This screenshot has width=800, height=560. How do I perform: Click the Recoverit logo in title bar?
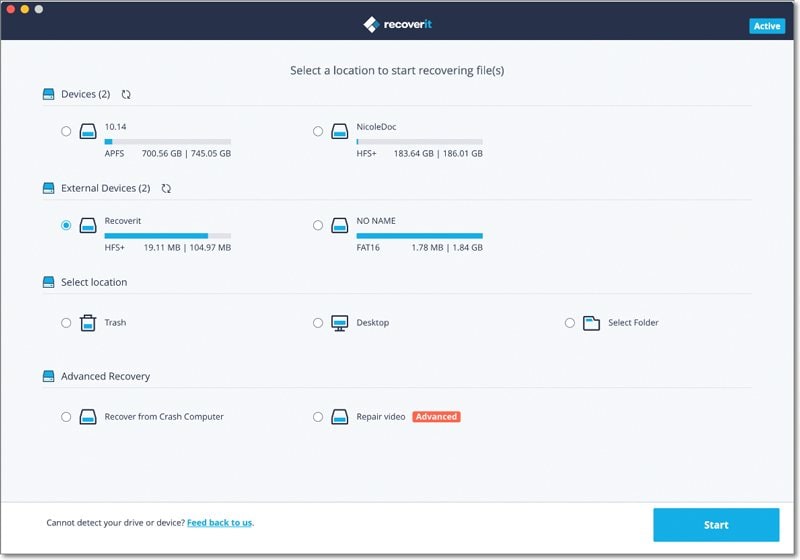397,24
